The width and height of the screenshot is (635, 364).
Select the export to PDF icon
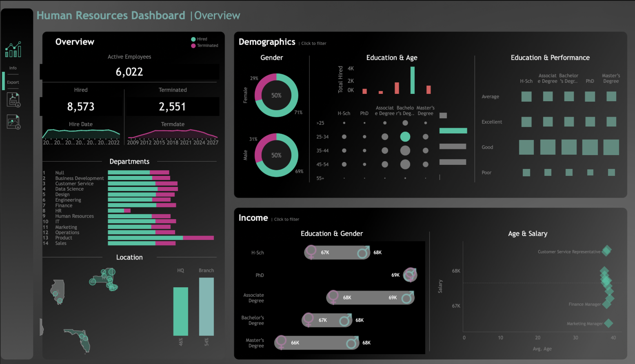(12, 100)
